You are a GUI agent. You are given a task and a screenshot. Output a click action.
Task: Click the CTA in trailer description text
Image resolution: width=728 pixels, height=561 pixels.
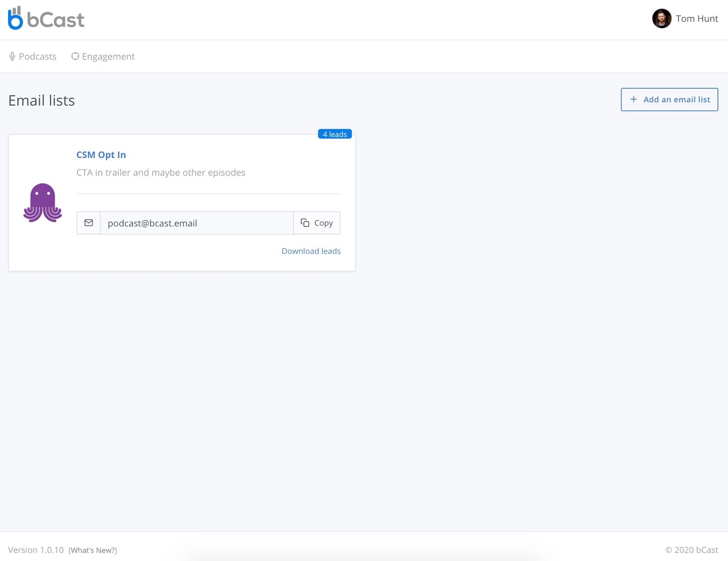161,173
